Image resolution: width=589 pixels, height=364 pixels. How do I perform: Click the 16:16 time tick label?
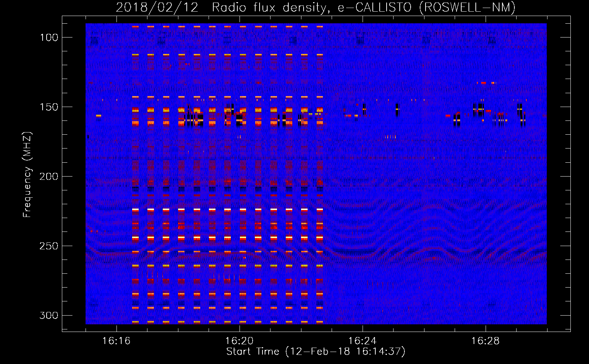[x=116, y=341]
